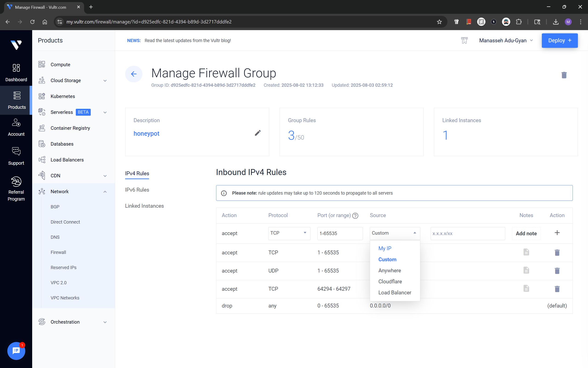The width and height of the screenshot is (588, 368).
Task: Open DNS under Network
Action: 55,237
